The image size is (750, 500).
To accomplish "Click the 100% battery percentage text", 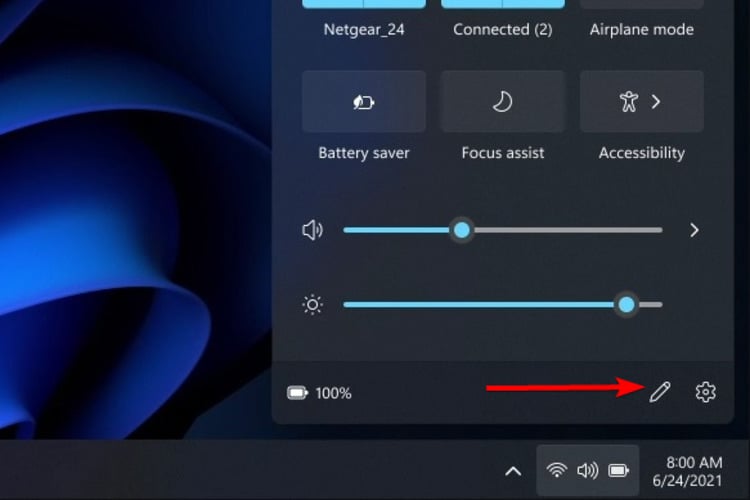I will (333, 393).
